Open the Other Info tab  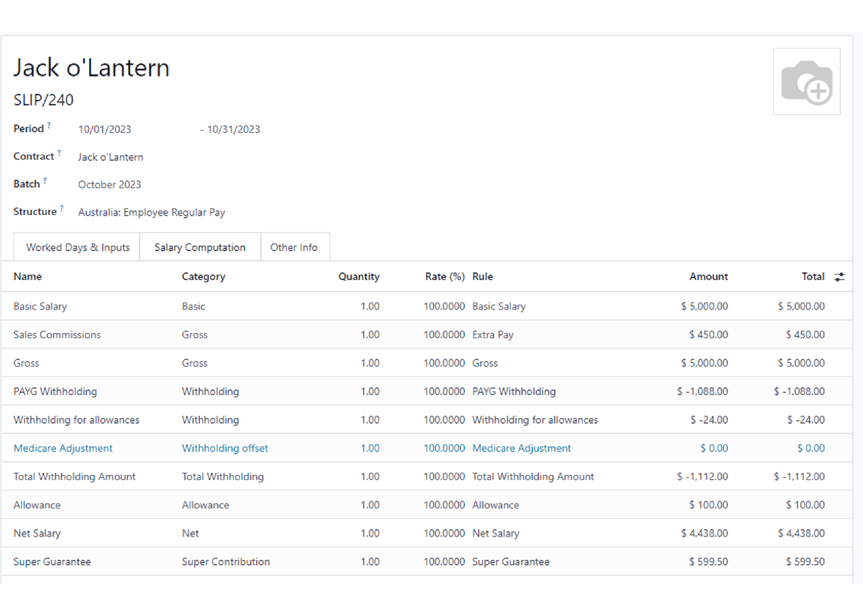[295, 246]
